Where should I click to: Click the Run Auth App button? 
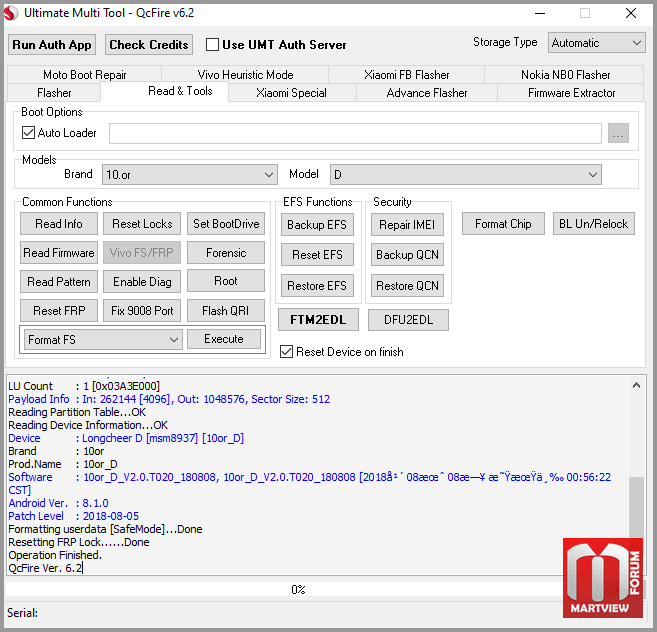click(x=52, y=45)
